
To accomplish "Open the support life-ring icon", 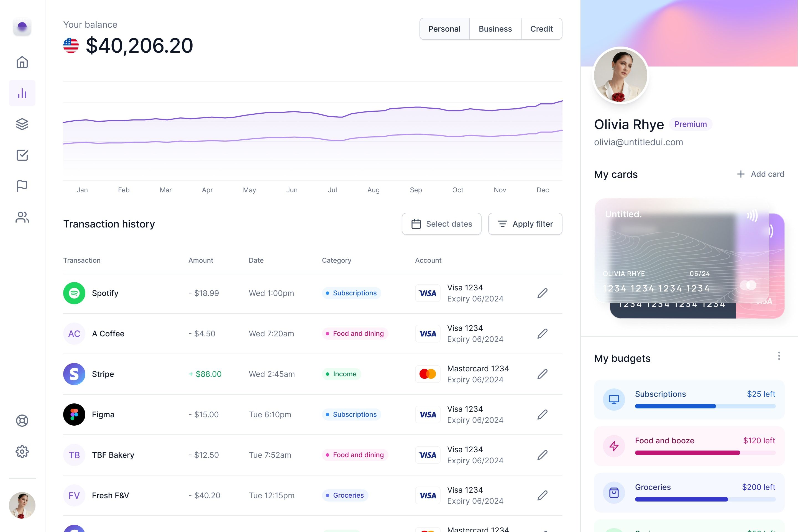I will (22, 421).
